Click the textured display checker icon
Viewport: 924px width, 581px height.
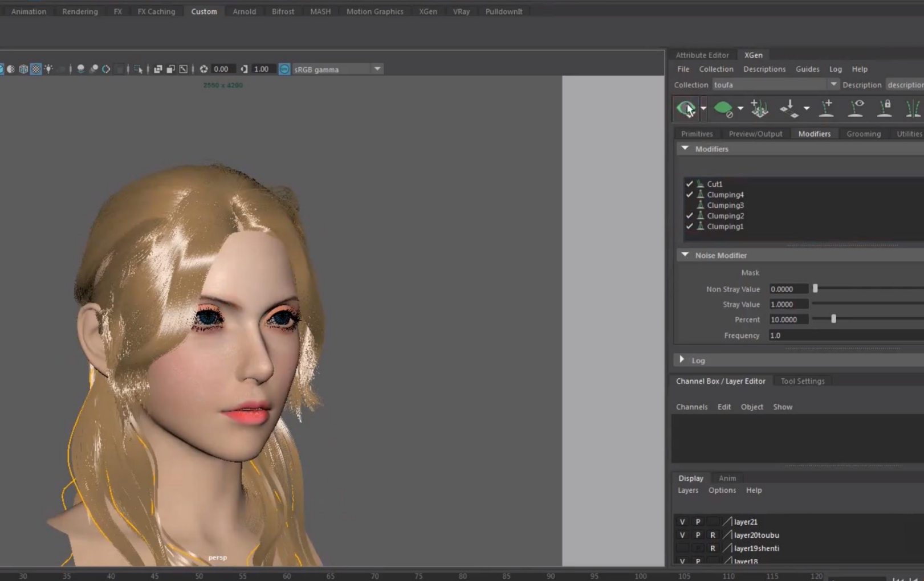click(36, 69)
